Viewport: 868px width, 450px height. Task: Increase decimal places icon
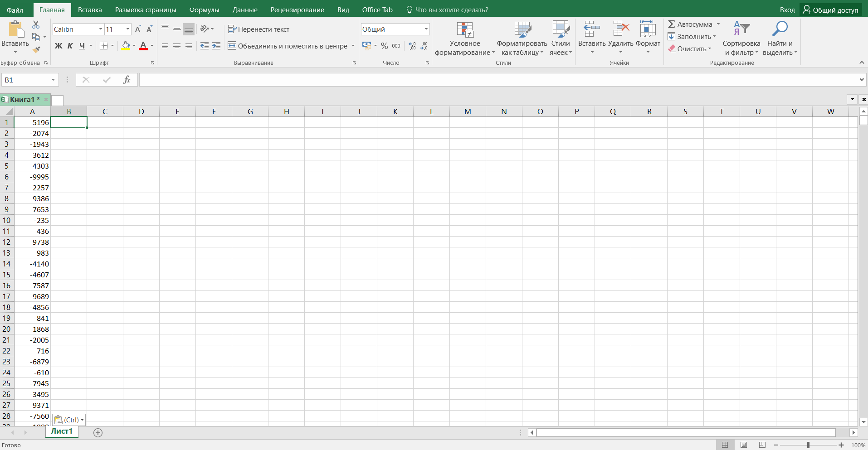pyautogui.click(x=412, y=46)
